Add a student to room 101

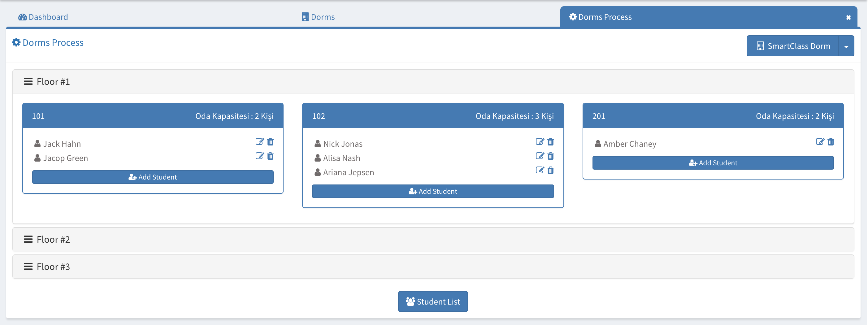click(x=153, y=177)
